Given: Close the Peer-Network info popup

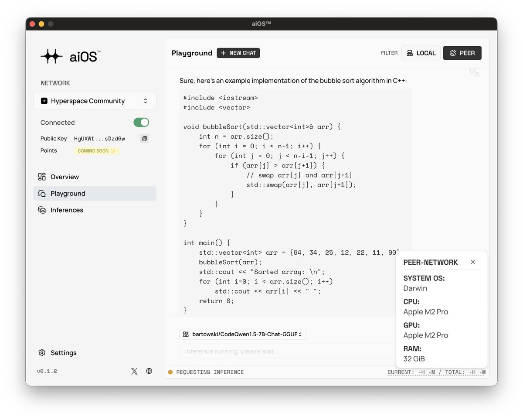Looking at the screenshot, I should [473, 262].
